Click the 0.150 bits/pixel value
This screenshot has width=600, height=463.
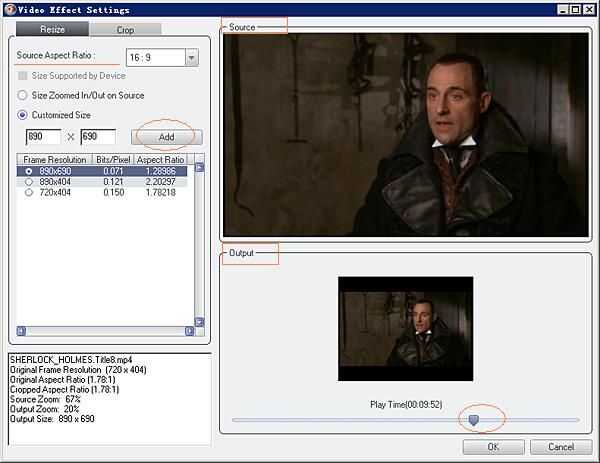[x=114, y=192]
